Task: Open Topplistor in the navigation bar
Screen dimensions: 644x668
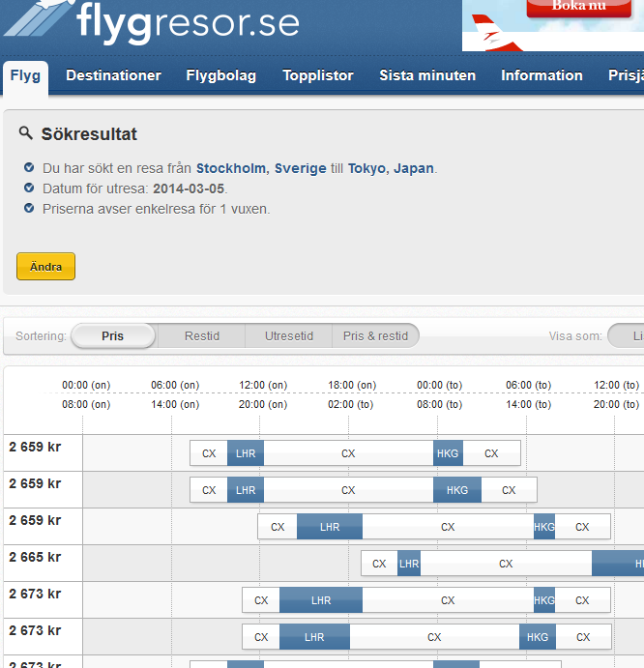Action: [x=318, y=75]
